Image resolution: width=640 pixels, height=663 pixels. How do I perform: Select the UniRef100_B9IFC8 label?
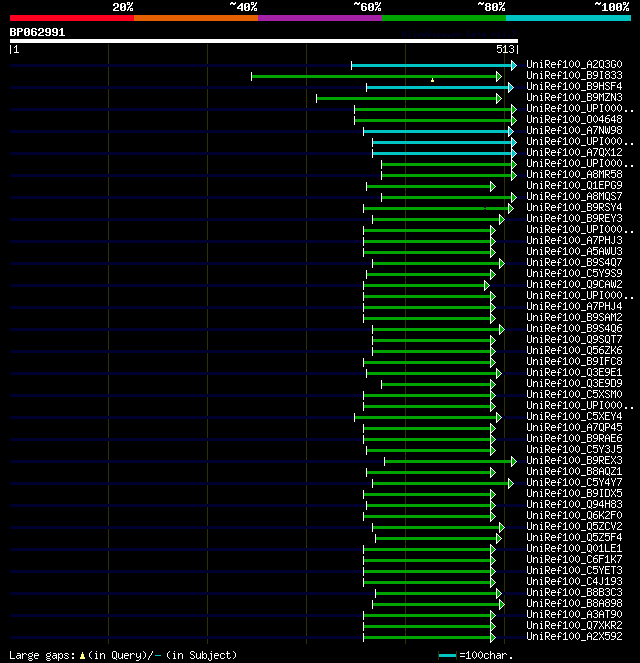574,361
